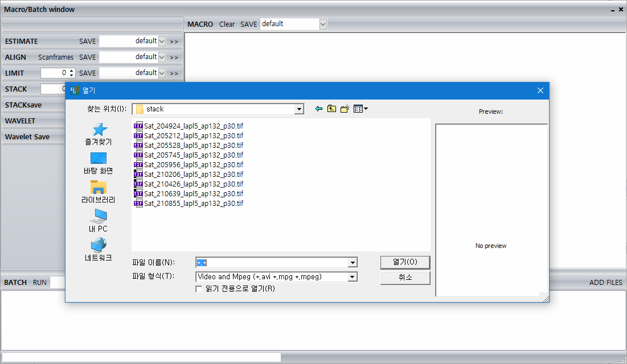This screenshot has width=627, height=364.
Task: Navigate back using the blue arrow icon
Action: (x=319, y=109)
